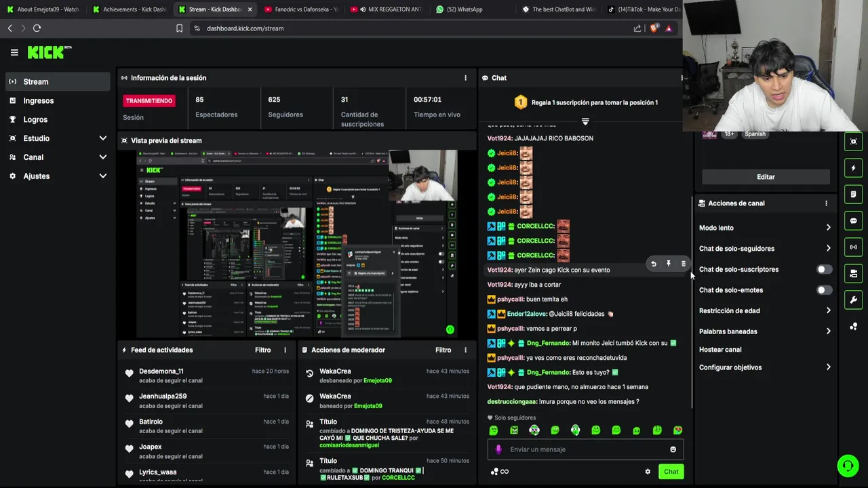
Task: Toggle Chat de solo-suscriptores switch
Action: click(824, 270)
